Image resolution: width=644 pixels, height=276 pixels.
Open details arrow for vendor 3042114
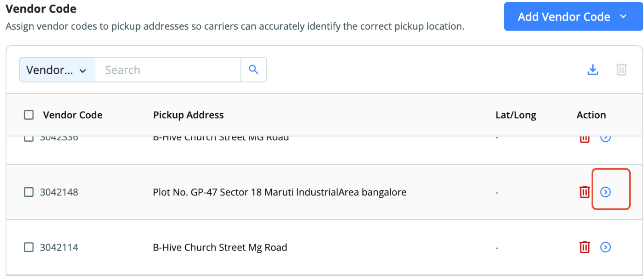click(x=605, y=247)
